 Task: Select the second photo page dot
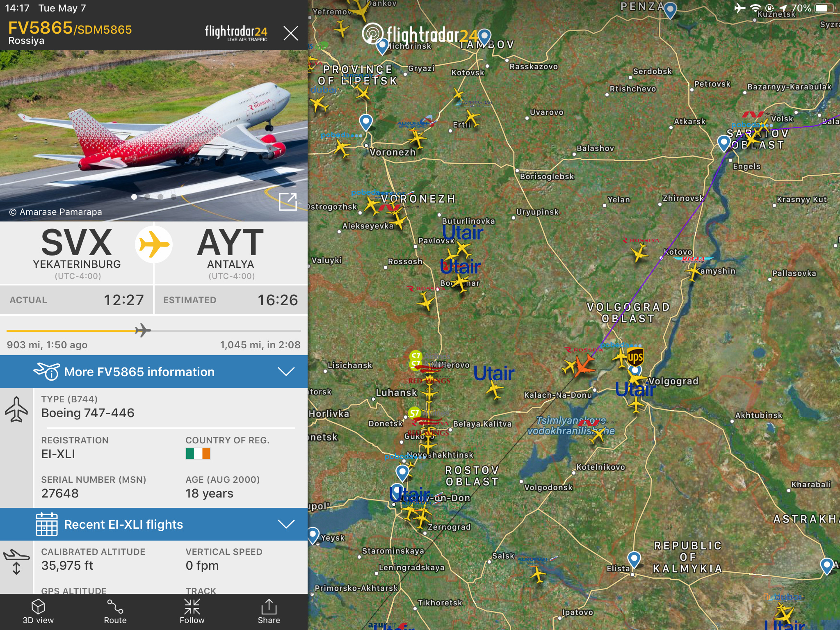[x=147, y=197]
